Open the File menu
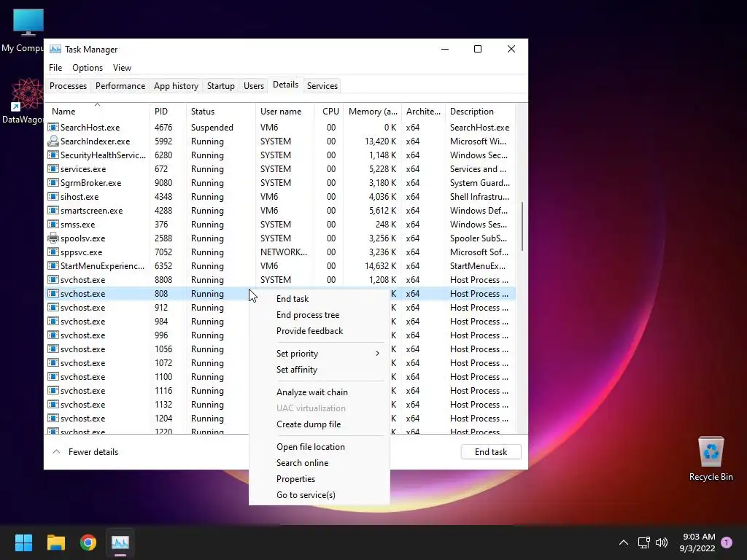Viewport: 747px width, 560px height. point(55,68)
